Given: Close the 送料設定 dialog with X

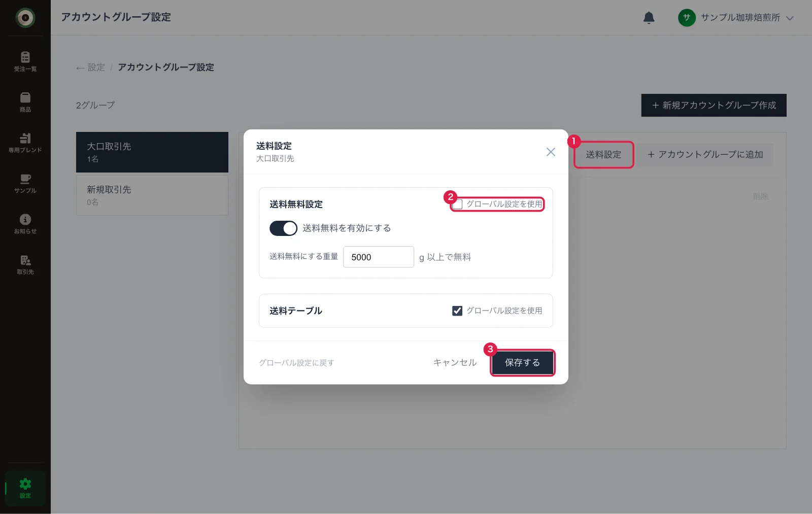Looking at the screenshot, I should point(551,152).
